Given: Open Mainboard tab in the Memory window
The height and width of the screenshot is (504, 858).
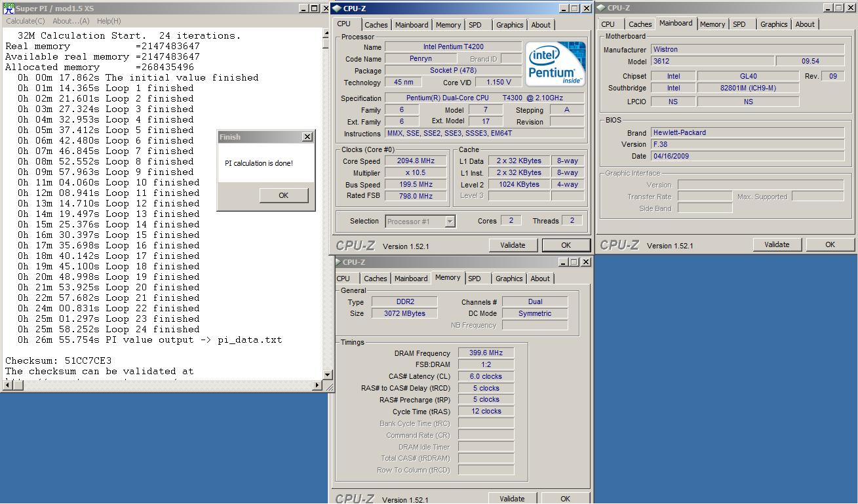Looking at the screenshot, I should pos(411,279).
